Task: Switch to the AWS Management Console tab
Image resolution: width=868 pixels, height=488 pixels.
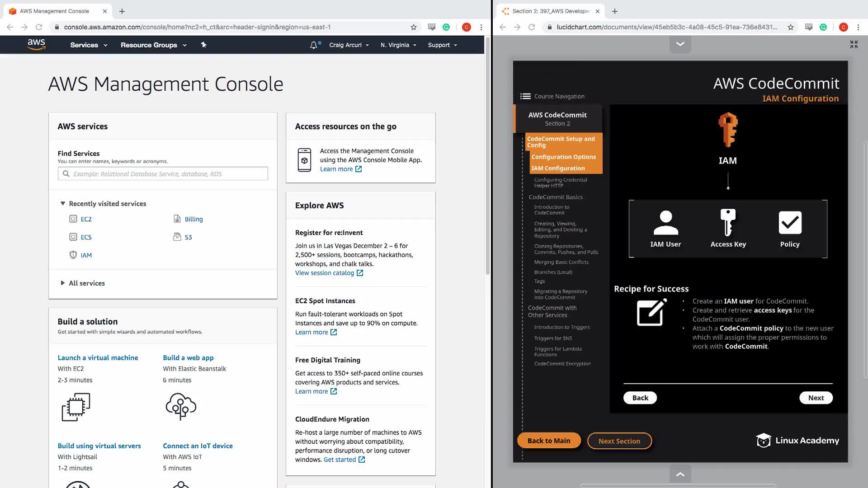Action: [x=54, y=11]
